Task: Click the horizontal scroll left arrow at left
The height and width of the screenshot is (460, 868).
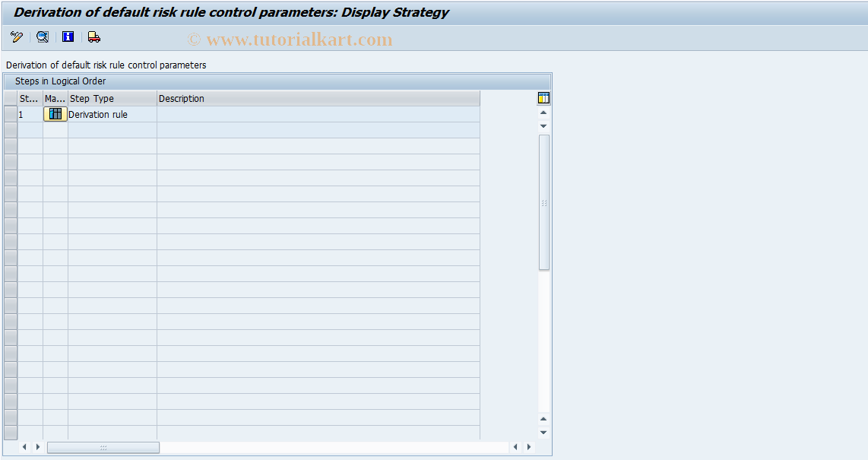Action: pos(24,447)
